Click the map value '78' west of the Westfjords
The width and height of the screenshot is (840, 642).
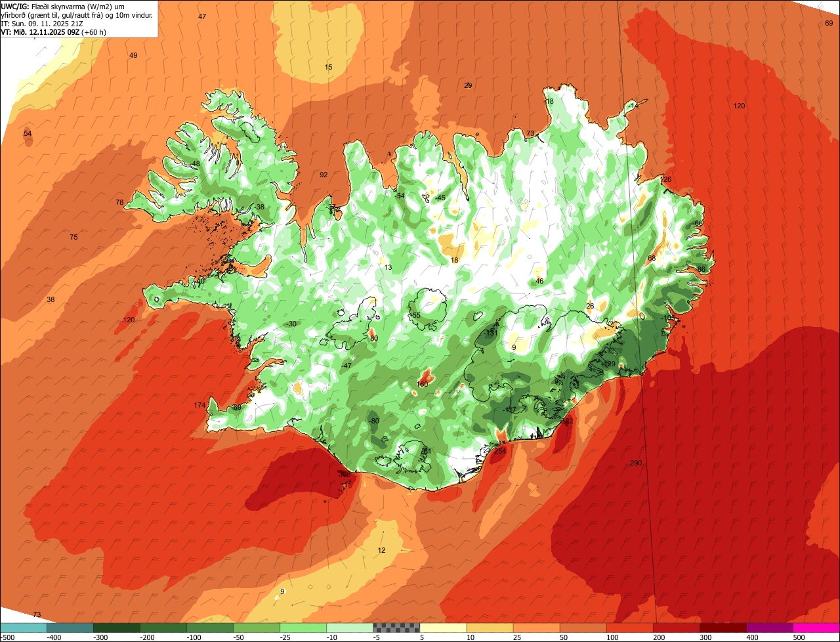coord(119,202)
